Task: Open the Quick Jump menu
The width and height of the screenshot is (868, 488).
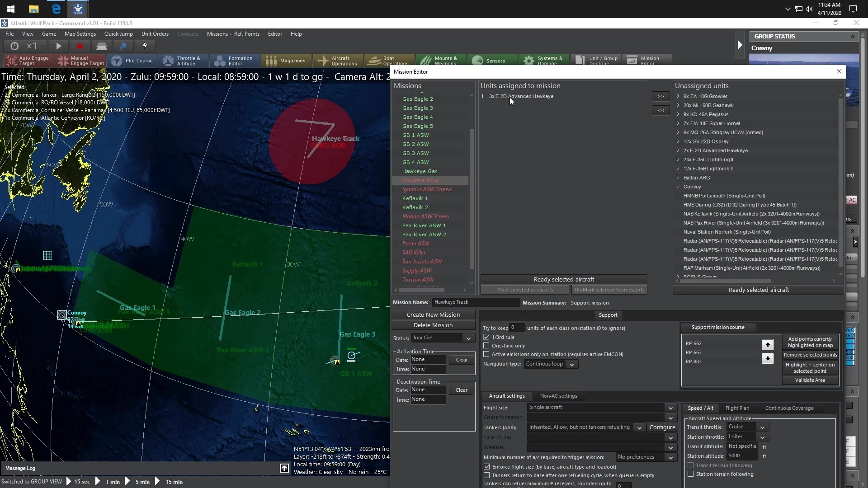Action: (118, 34)
